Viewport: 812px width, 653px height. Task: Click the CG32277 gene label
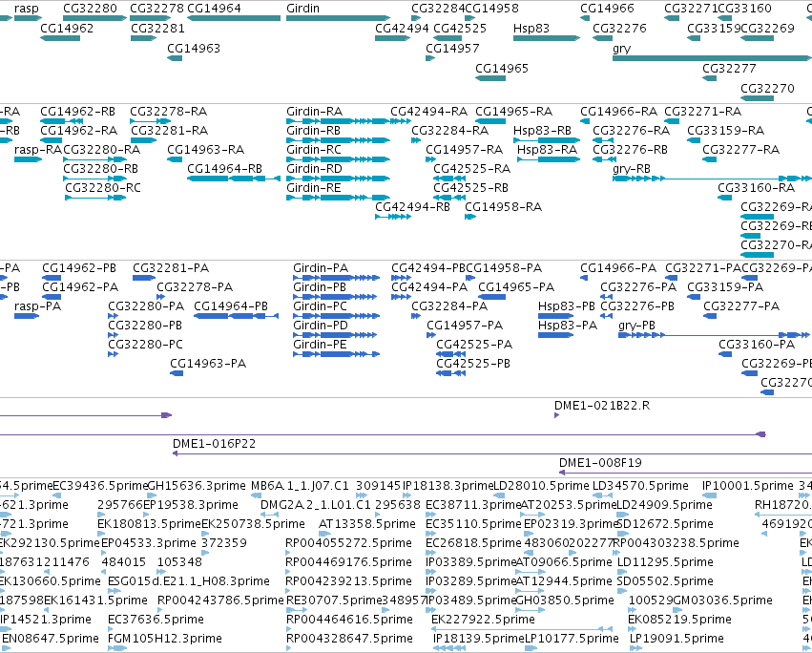click(x=729, y=69)
